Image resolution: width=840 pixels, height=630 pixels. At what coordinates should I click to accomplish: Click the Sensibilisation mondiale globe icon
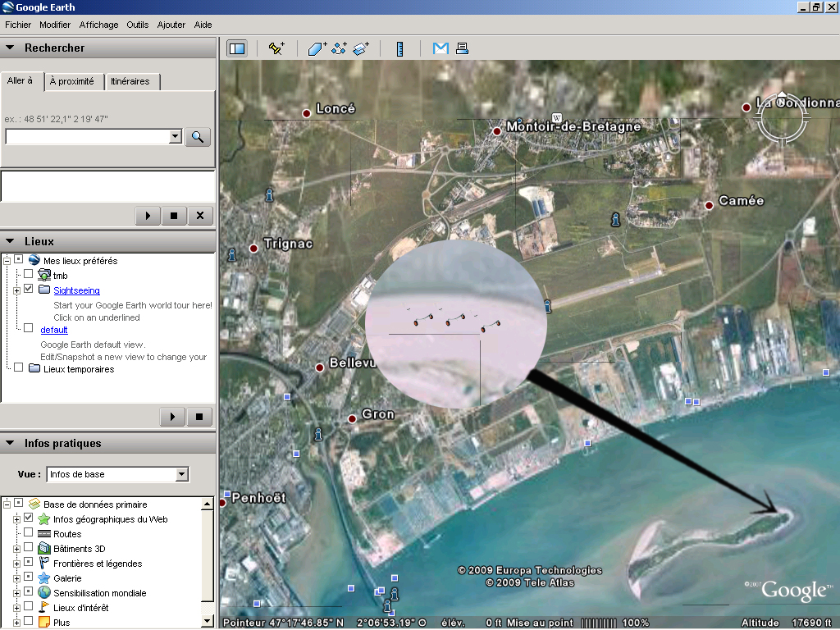click(x=44, y=592)
